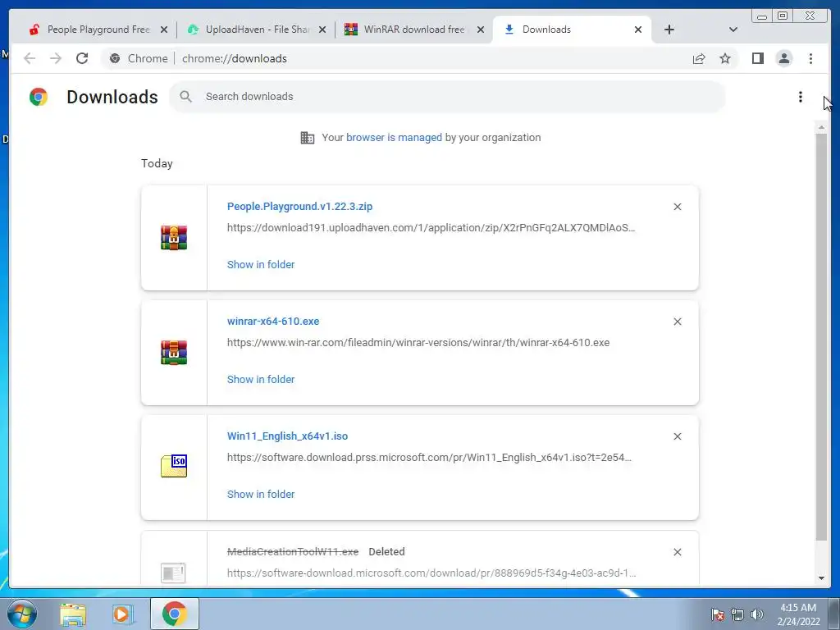This screenshot has width=840, height=630.
Task: Click the ISO file icon for Win11_English_x64v1.iso
Action: (x=174, y=466)
